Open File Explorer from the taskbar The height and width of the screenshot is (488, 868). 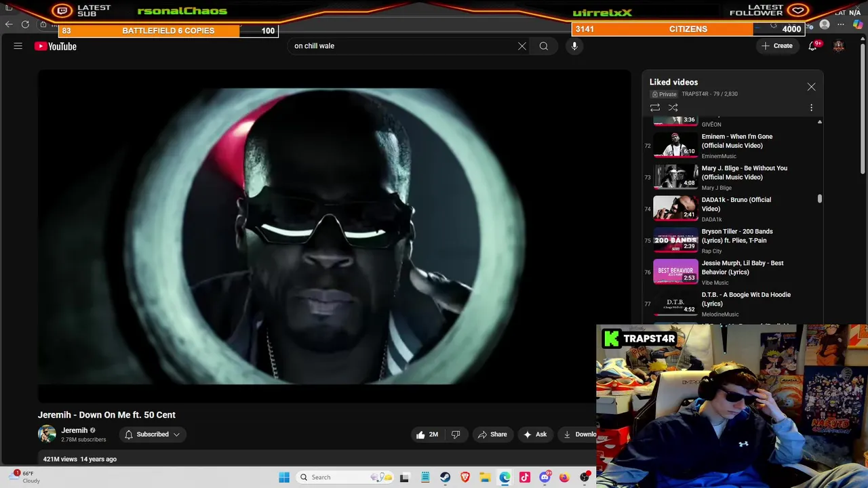(485, 477)
